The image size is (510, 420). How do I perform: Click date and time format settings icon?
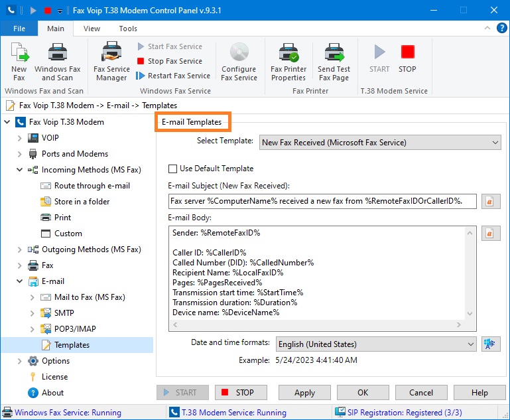click(491, 344)
